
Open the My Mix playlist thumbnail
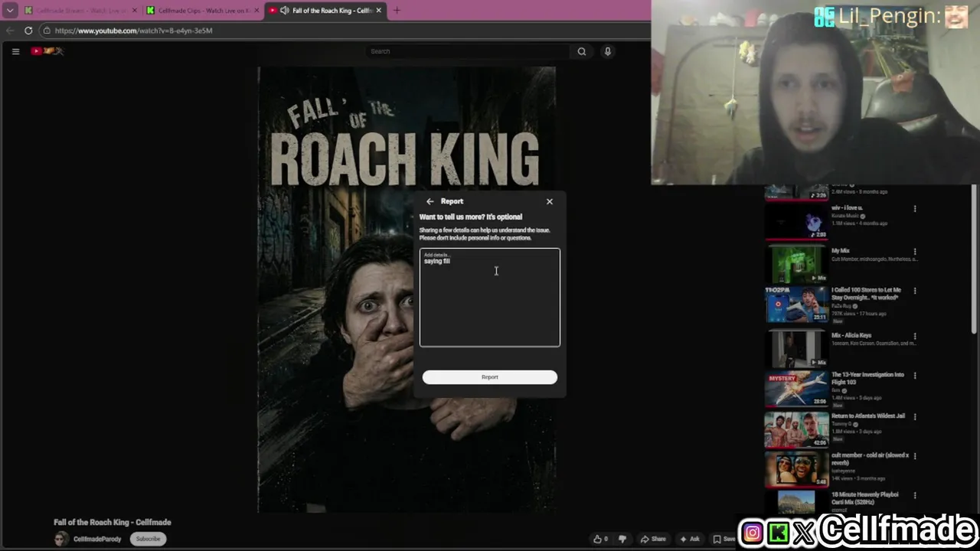(796, 263)
